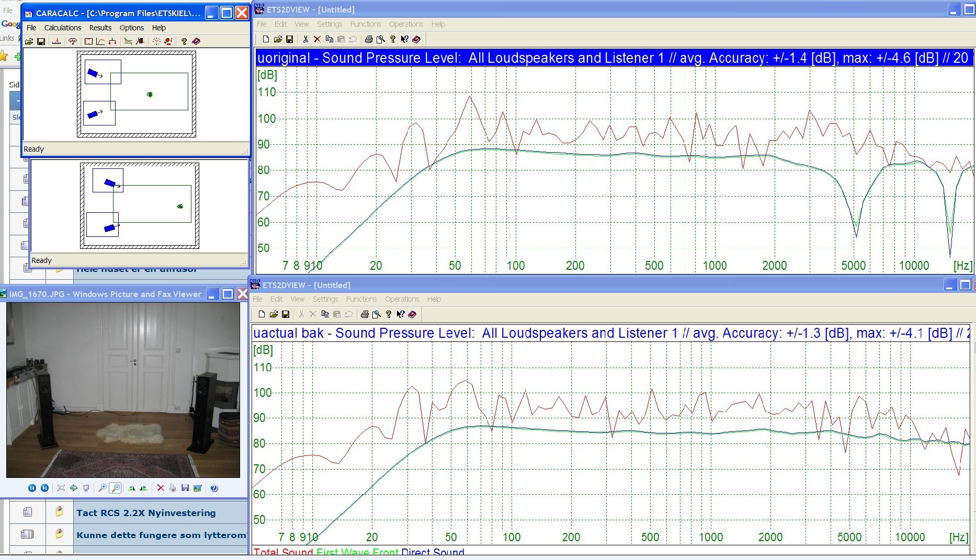976x560 pixels.
Task: Open Functions menu in top ETS2DVIEW
Action: click(x=366, y=24)
